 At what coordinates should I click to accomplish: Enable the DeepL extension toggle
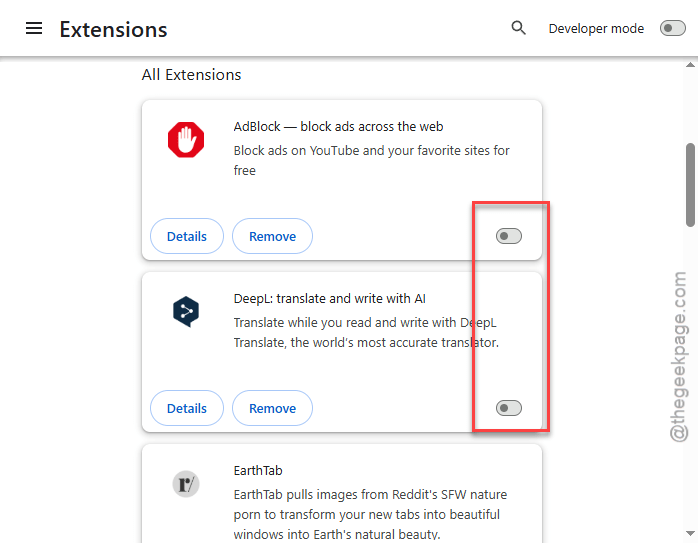[x=509, y=408]
